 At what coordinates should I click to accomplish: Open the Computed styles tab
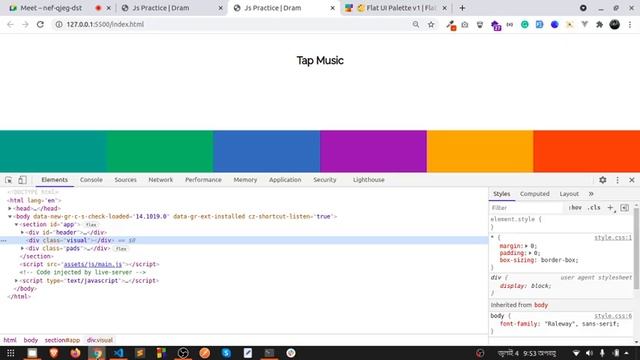click(535, 194)
